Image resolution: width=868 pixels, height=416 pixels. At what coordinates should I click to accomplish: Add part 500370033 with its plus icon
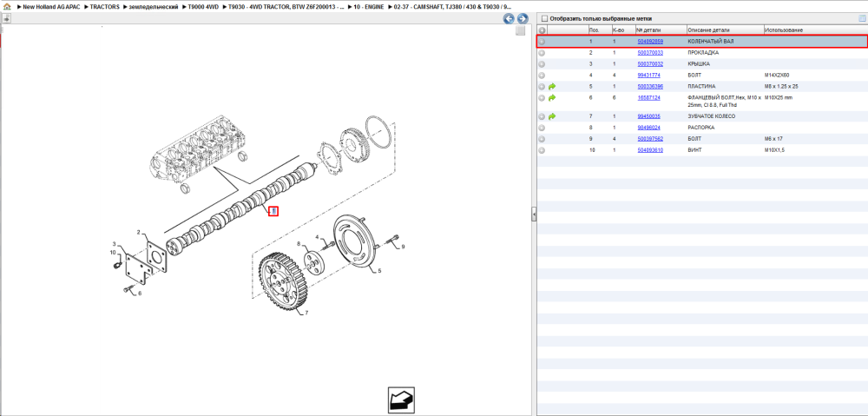click(x=542, y=53)
